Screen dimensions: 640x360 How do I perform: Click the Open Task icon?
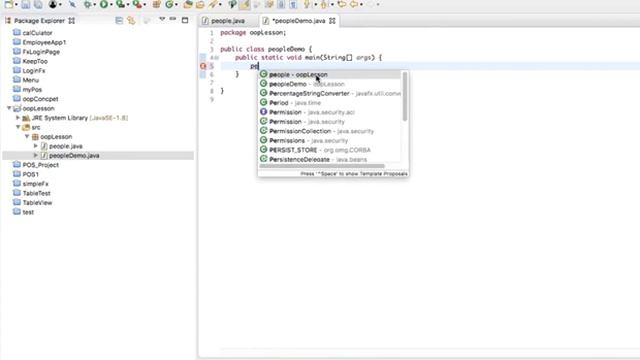click(200, 4)
